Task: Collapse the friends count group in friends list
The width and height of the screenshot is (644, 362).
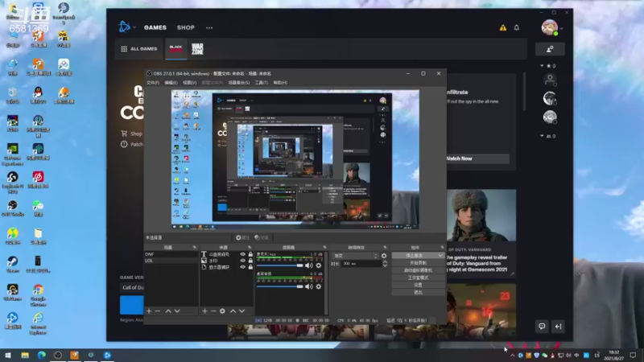Action: pos(542,136)
